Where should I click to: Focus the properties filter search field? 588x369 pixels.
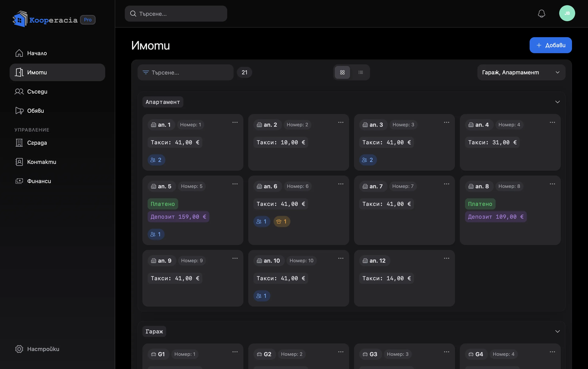(x=185, y=72)
